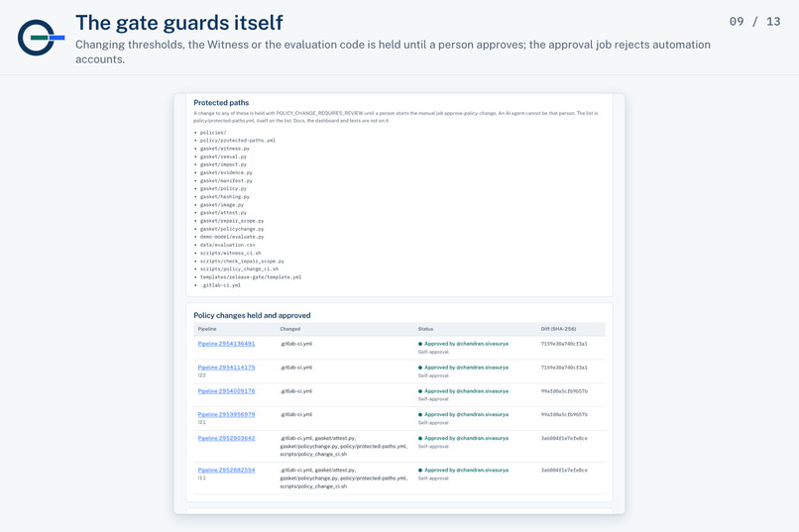The height and width of the screenshot is (532, 799).
Task: Select 'gasket/hashing.py' list entry
Action: 225,196
